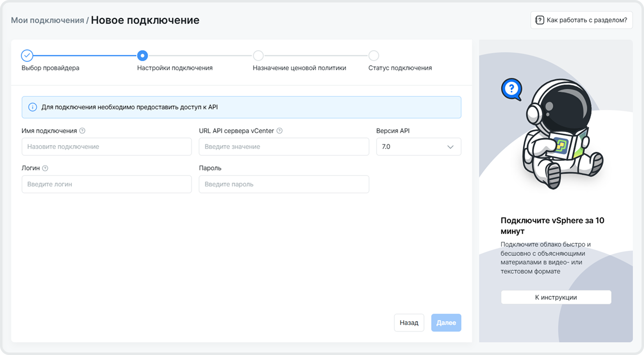Select the Назначение ценовой политики step circle
The width and height of the screenshot is (644, 355).
point(258,55)
